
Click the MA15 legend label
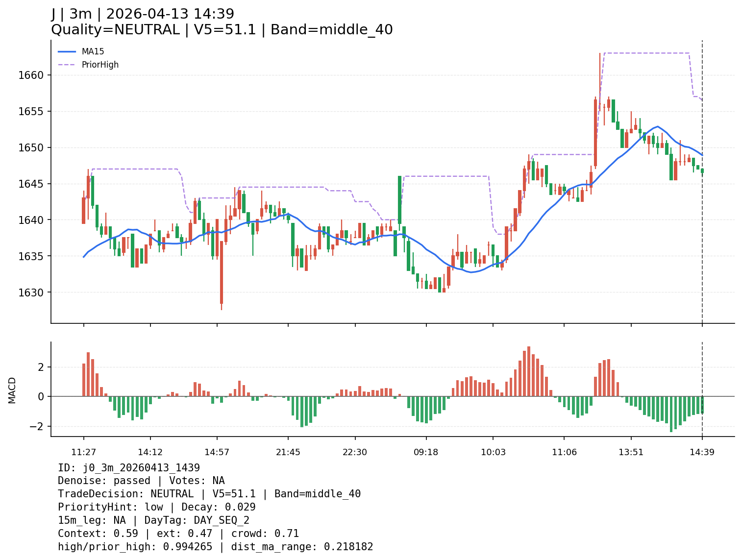(x=93, y=51)
